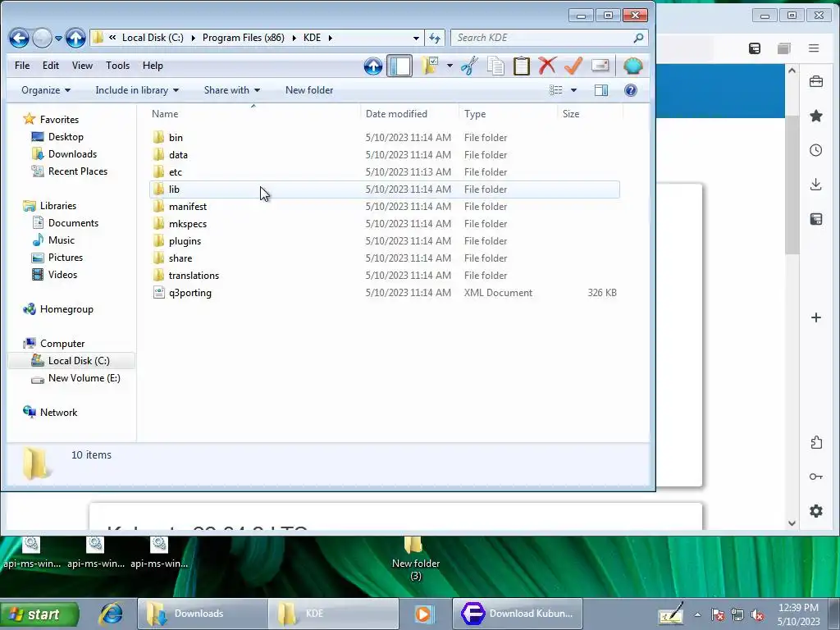This screenshot has width=840, height=630.
Task: Click the Forward navigation arrow button
Action: pyautogui.click(x=43, y=38)
